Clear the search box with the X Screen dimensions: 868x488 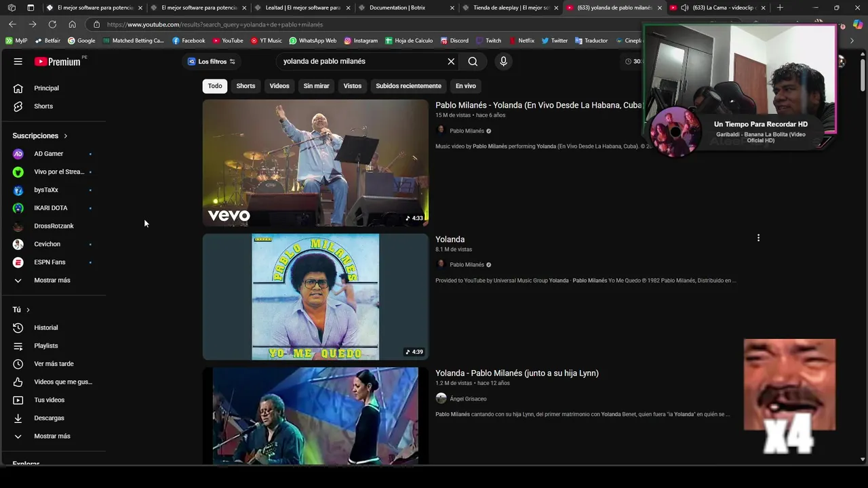[451, 61]
